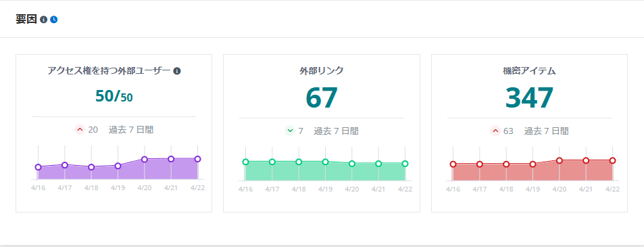Image resolution: width=644 pixels, height=247 pixels.
Task: Click the 4/22 data point on red chart
Action: 612,160
